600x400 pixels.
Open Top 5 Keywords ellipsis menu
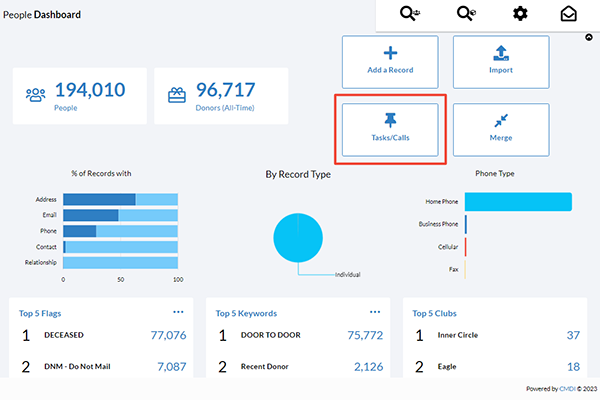(375, 312)
